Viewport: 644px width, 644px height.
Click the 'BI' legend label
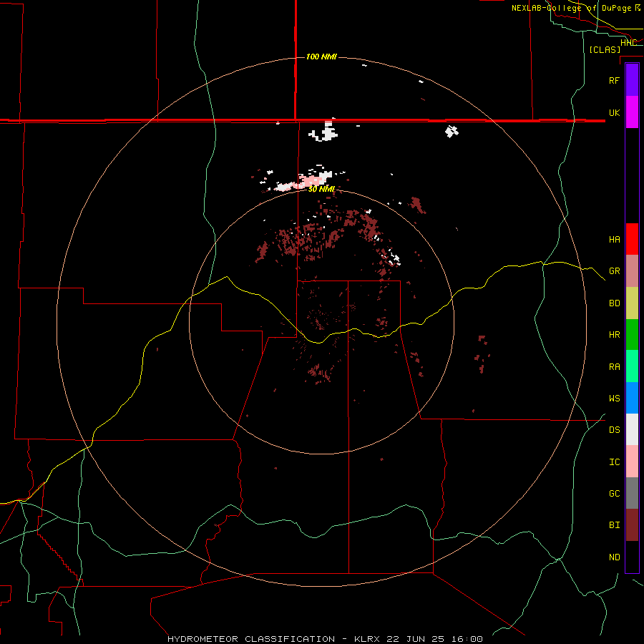tap(614, 525)
